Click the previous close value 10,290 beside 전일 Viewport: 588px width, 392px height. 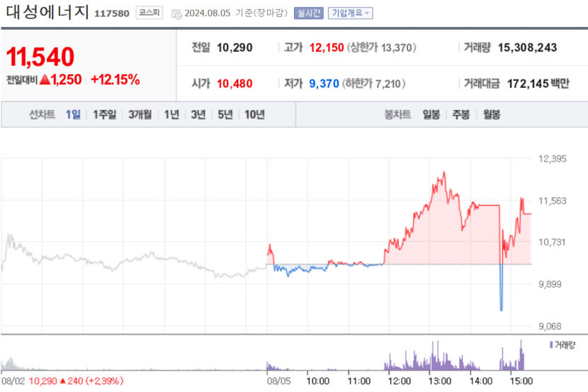pyautogui.click(x=234, y=47)
